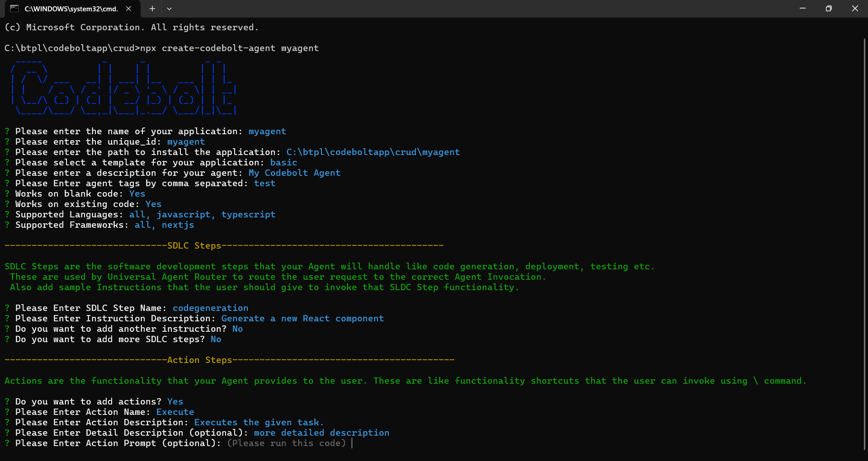Open the new tab profile dropdown
The height and width of the screenshot is (461, 868).
pos(169,9)
